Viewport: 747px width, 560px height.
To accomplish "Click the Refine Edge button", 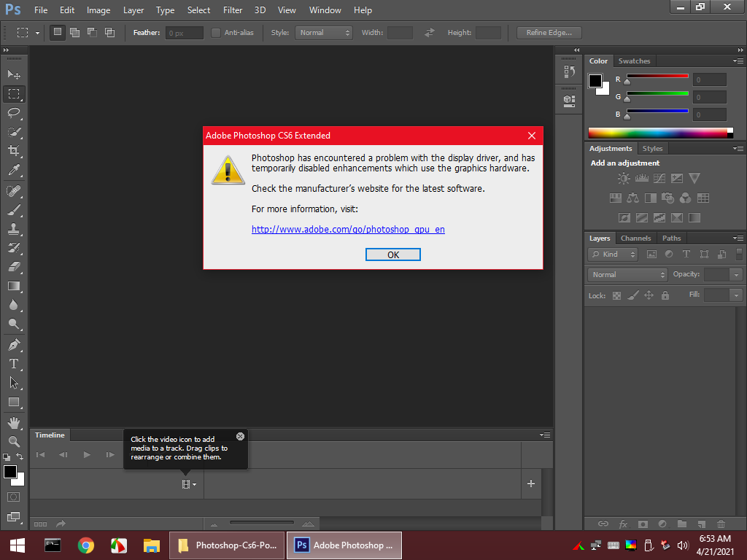I will coord(549,33).
